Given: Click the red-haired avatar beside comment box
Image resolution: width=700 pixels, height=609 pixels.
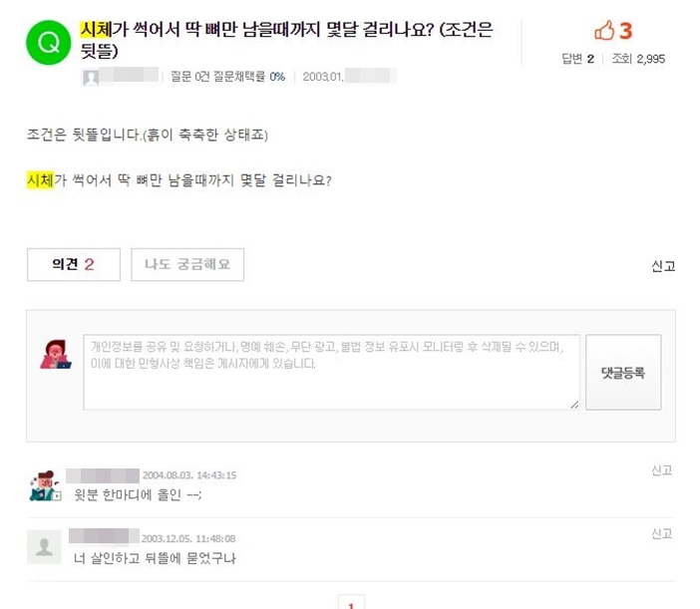Looking at the screenshot, I should [x=56, y=355].
